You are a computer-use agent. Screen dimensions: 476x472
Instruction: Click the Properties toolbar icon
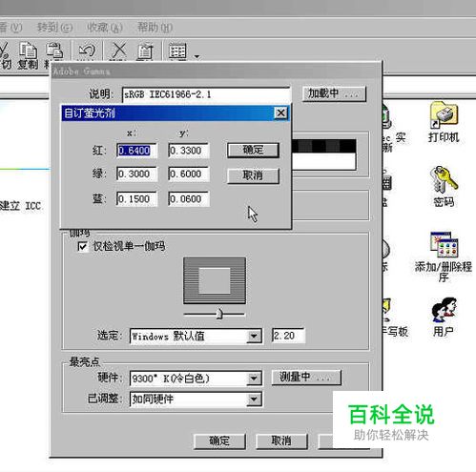(145, 51)
